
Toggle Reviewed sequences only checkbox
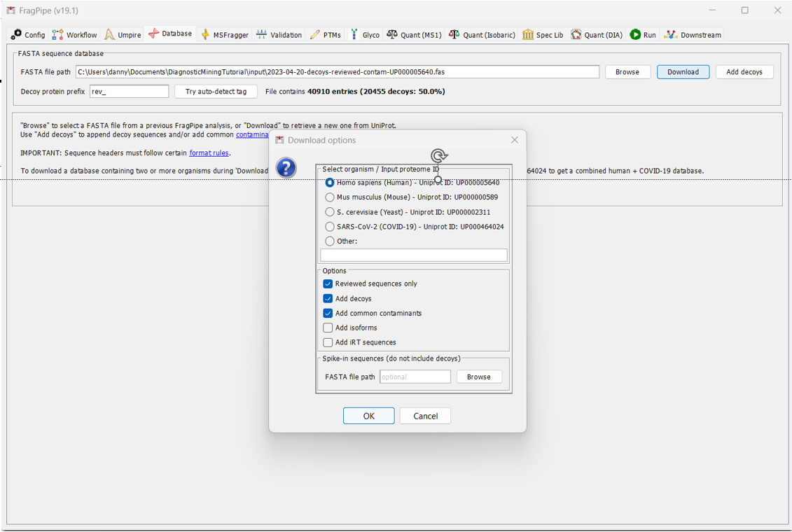coord(328,283)
